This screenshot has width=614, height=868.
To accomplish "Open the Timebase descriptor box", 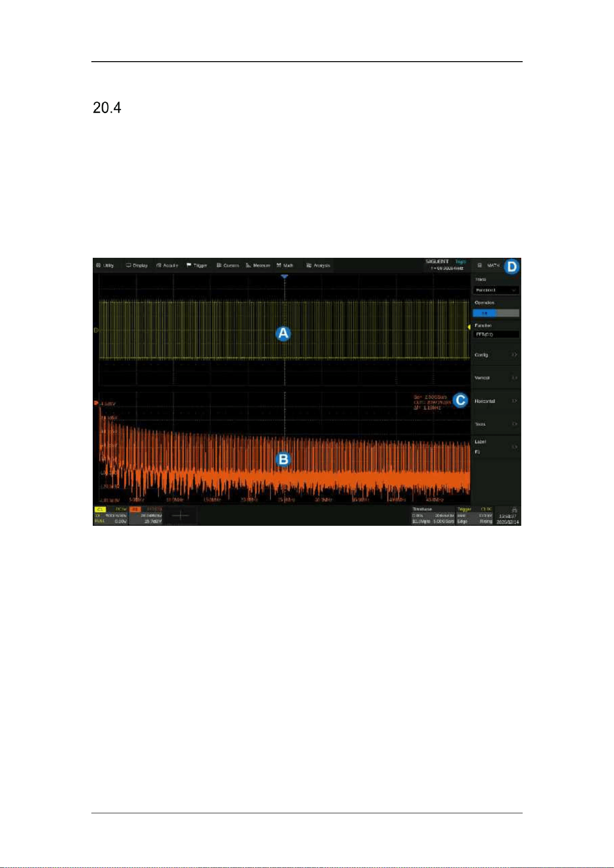I will tap(433, 515).
